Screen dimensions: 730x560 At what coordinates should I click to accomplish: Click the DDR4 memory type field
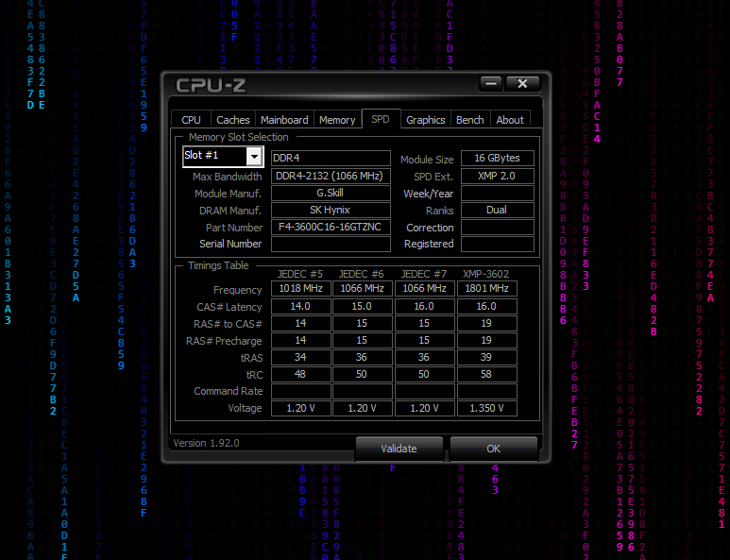point(331,158)
